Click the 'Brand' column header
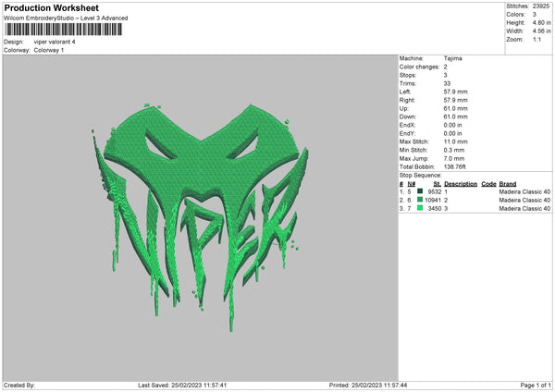Image resolution: width=555 pixels, height=392 pixels. click(x=508, y=184)
